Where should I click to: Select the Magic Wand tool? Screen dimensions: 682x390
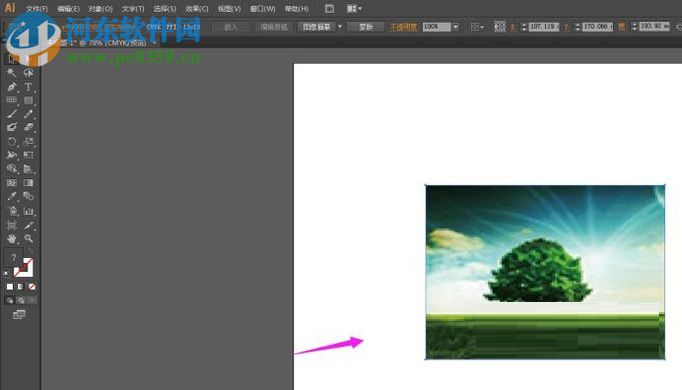(x=12, y=72)
